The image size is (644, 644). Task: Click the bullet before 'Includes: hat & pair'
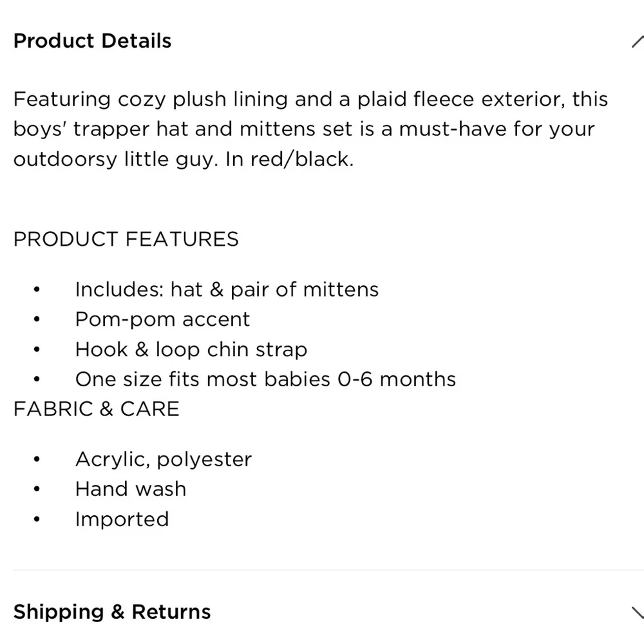(37, 289)
